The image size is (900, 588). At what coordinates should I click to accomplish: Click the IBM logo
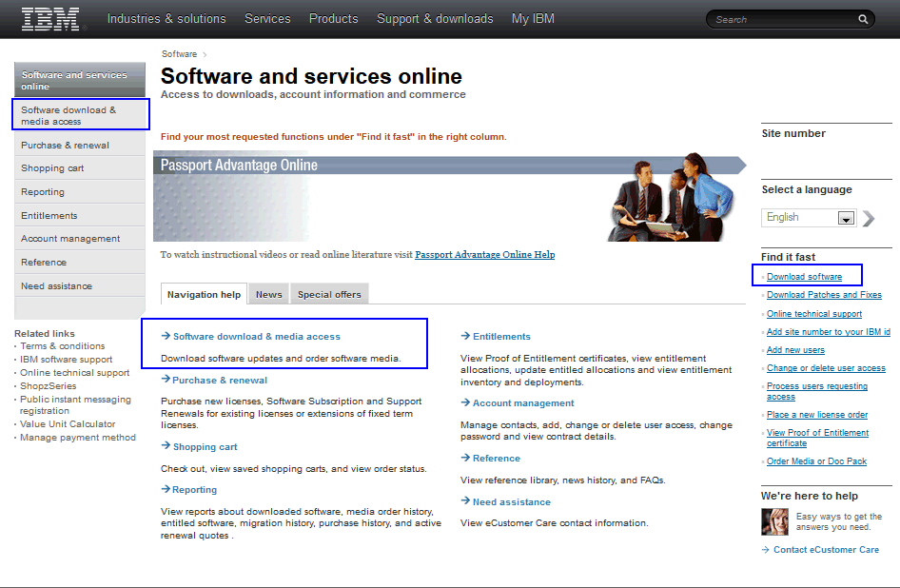[x=49, y=19]
